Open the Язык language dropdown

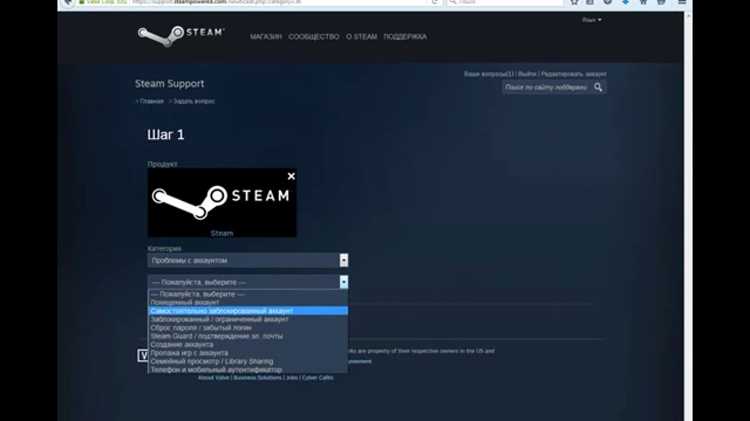click(x=592, y=20)
